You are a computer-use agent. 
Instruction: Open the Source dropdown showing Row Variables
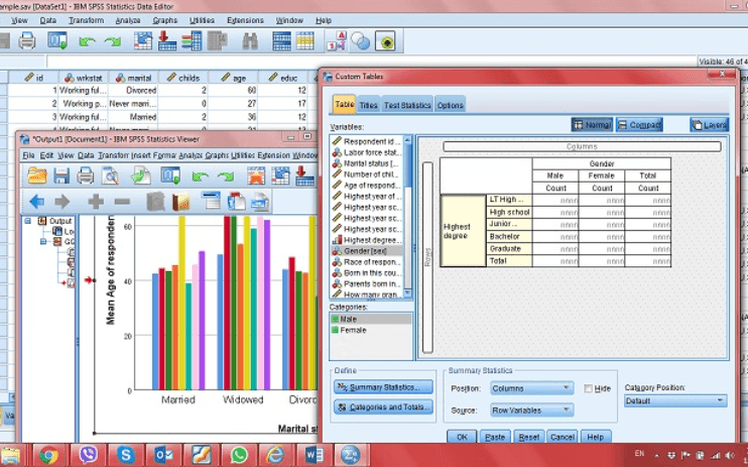(x=532, y=410)
